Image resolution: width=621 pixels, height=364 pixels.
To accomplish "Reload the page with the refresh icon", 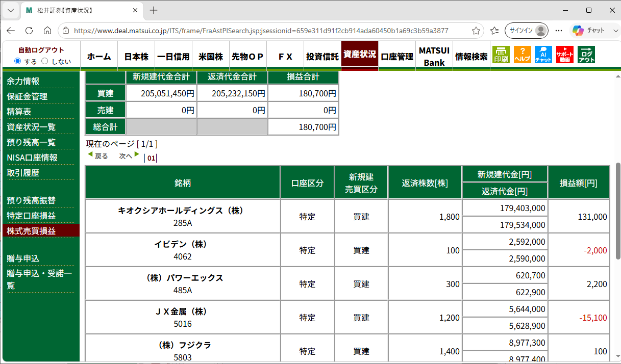I will [29, 31].
